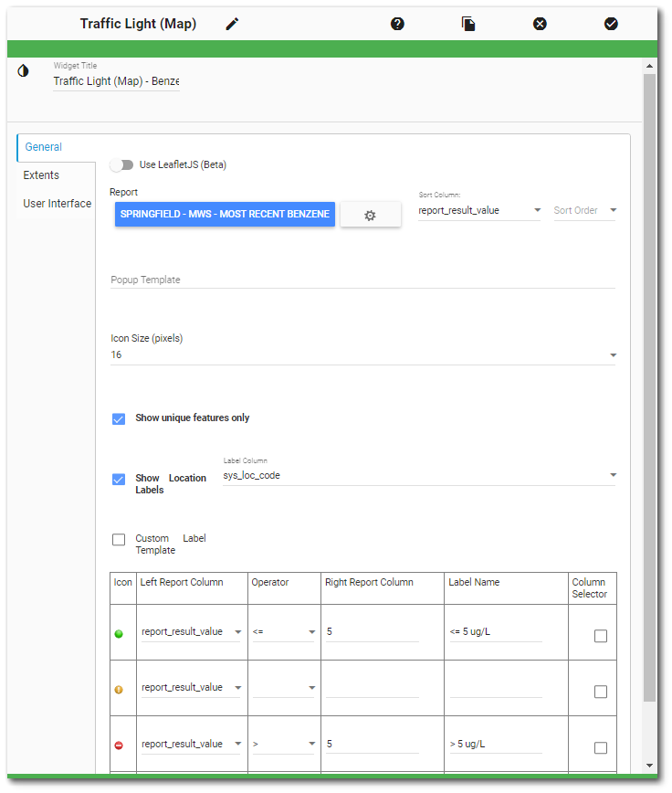Viewport: 672px width, 793px height.
Task: Open the Icon Size dropdown
Action: coord(362,354)
